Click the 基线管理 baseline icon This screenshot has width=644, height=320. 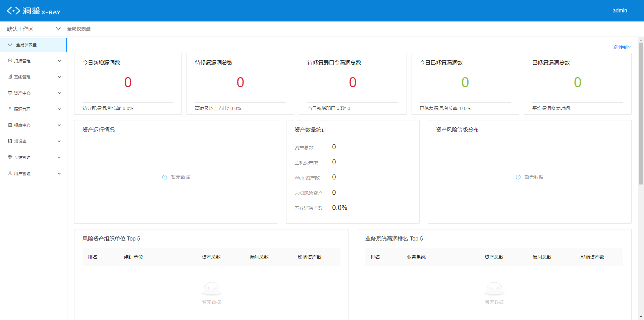point(10,77)
